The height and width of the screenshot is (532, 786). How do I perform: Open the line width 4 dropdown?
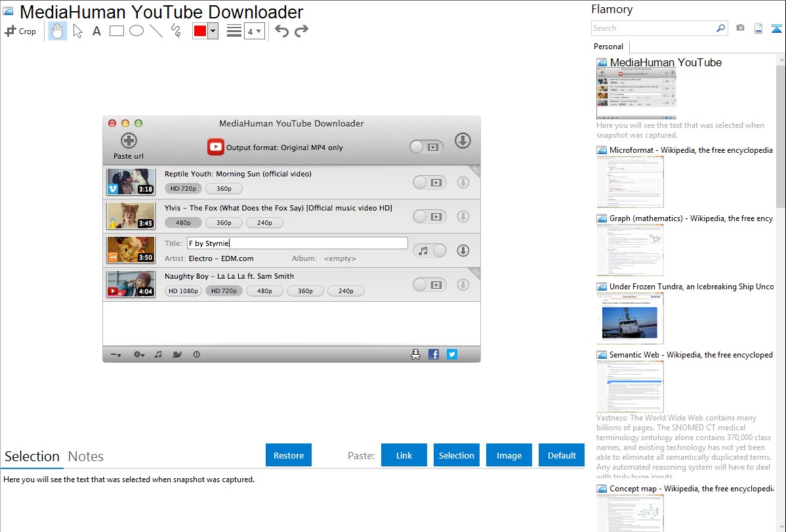tap(254, 31)
